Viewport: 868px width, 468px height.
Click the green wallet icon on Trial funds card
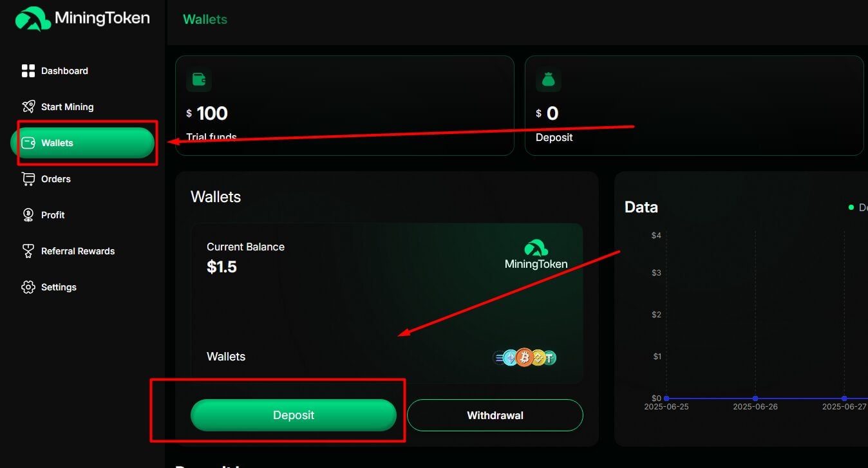pyautogui.click(x=199, y=80)
